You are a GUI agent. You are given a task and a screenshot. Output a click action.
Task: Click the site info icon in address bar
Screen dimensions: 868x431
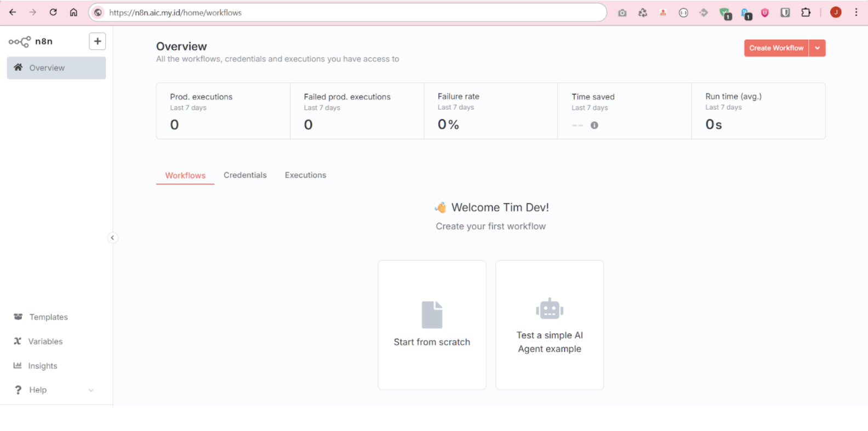pyautogui.click(x=98, y=12)
